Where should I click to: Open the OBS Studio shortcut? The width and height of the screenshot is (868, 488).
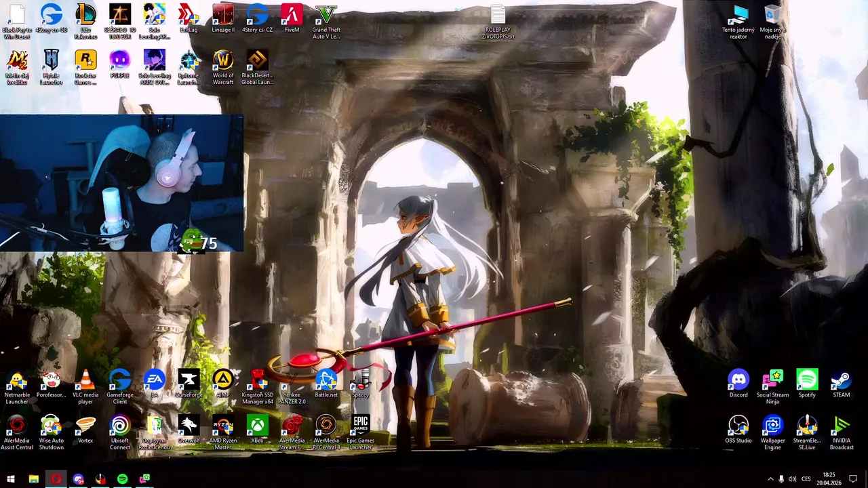(738, 430)
